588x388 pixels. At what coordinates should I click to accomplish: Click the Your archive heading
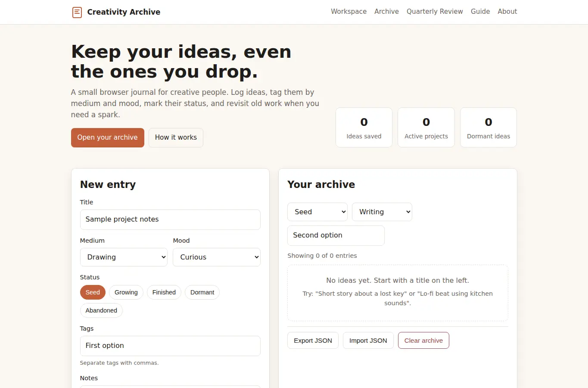(321, 185)
